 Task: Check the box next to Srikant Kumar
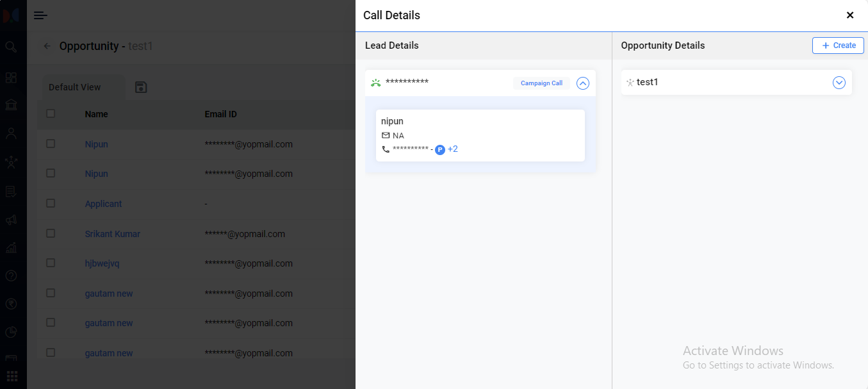(51, 233)
